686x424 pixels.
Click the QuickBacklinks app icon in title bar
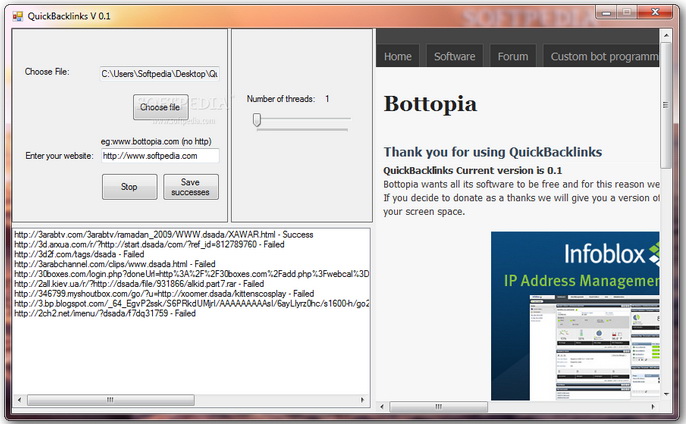18,17
